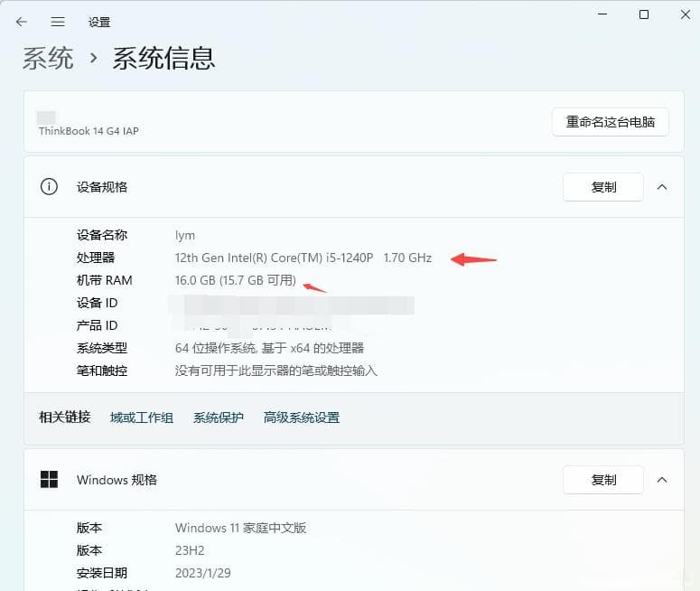Click the 相关链接 label

[65, 417]
